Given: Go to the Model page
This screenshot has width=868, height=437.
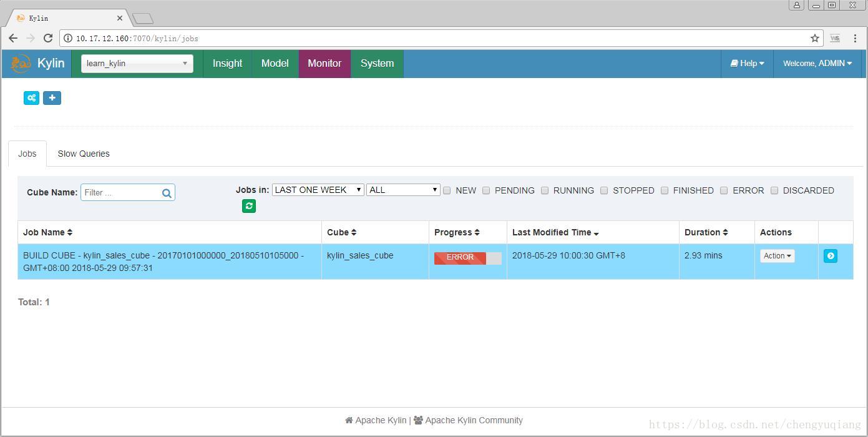Looking at the screenshot, I should pyautogui.click(x=275, y=63).
